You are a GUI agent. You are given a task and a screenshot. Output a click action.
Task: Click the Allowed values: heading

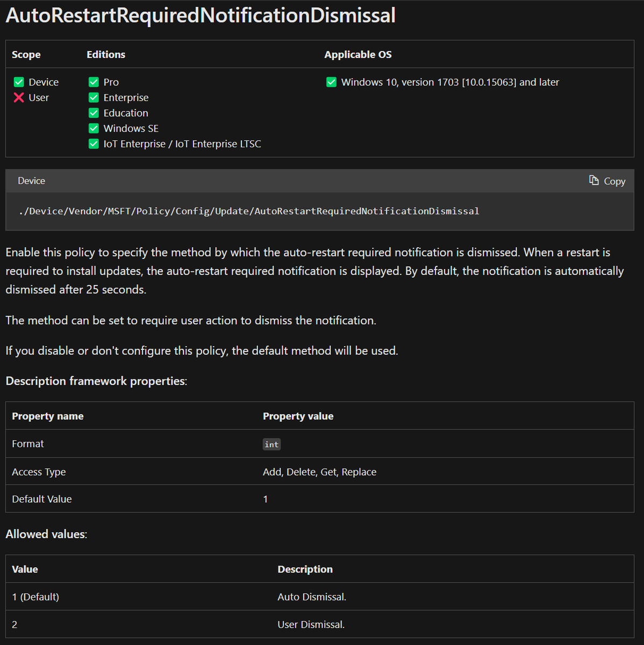[x=46, y=534]
